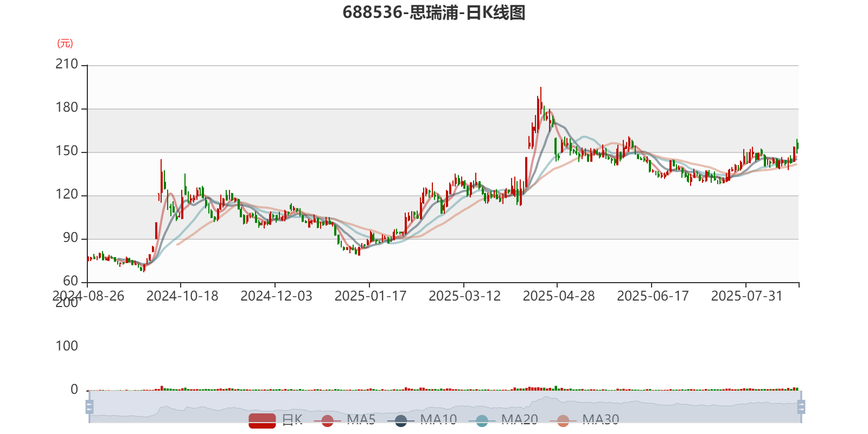Image resolution: width=868 pixels, height=434 pixels.
Task: Grab the right data zoom slider handle
Action: (x=801, y=406)
